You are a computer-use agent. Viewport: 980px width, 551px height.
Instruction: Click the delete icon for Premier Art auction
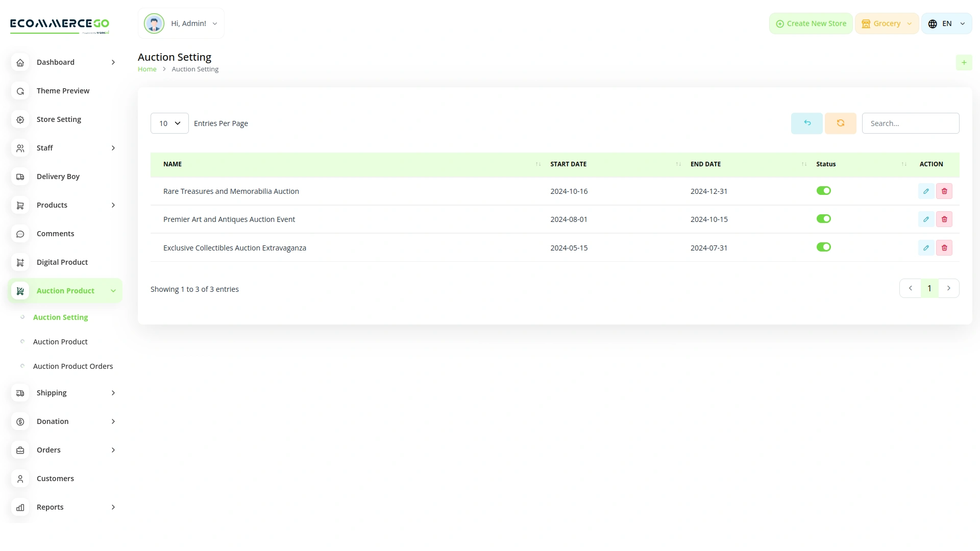(944, 219)
